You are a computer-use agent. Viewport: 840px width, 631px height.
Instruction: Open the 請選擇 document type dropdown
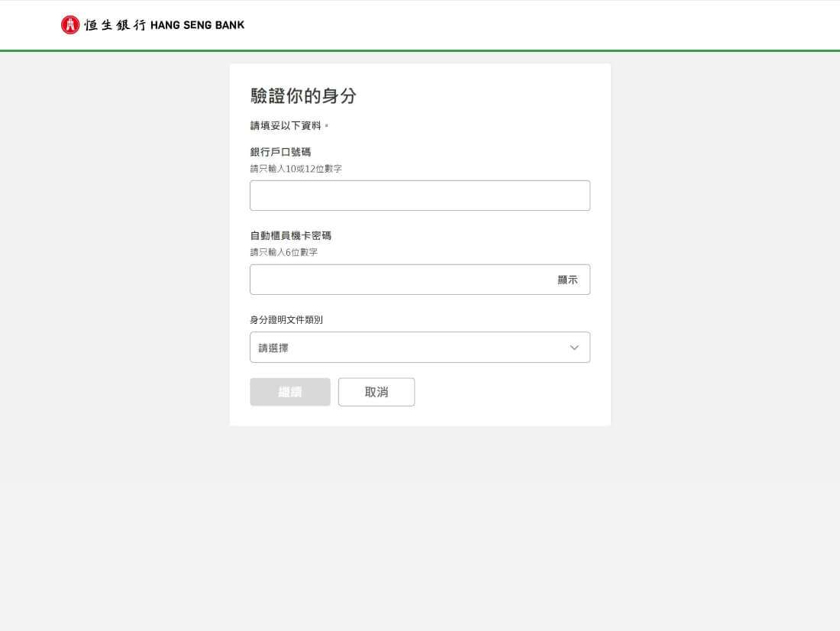pos(405,348)
